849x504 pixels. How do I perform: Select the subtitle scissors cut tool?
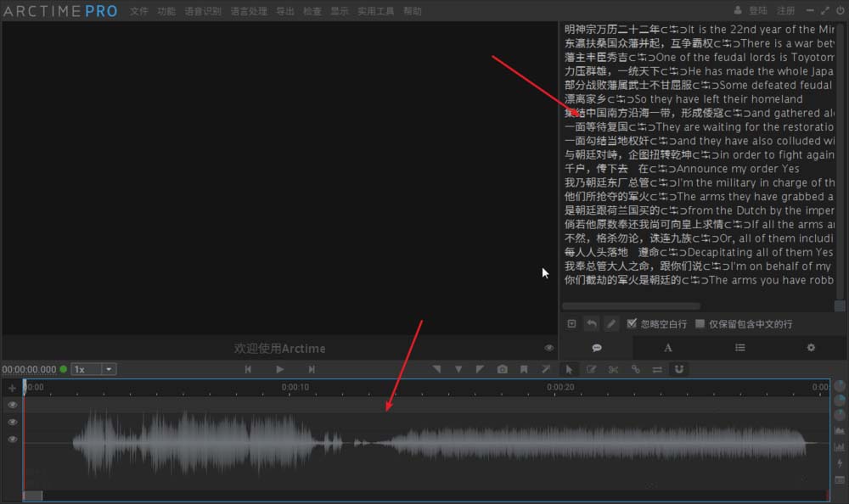[613, 369]
